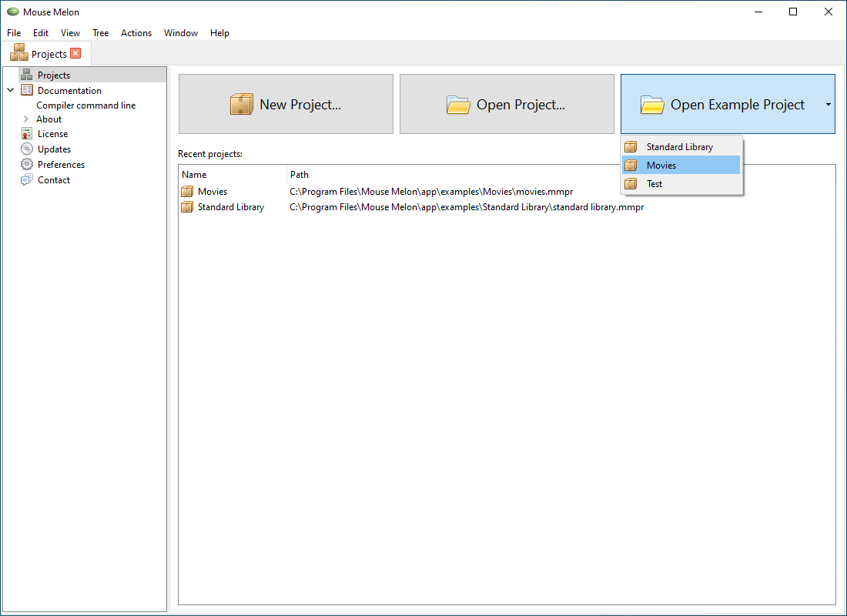The image size is (847, 616).
Task: Click the Mouse Melon app icon in title bar
Action: pos(13,12)
